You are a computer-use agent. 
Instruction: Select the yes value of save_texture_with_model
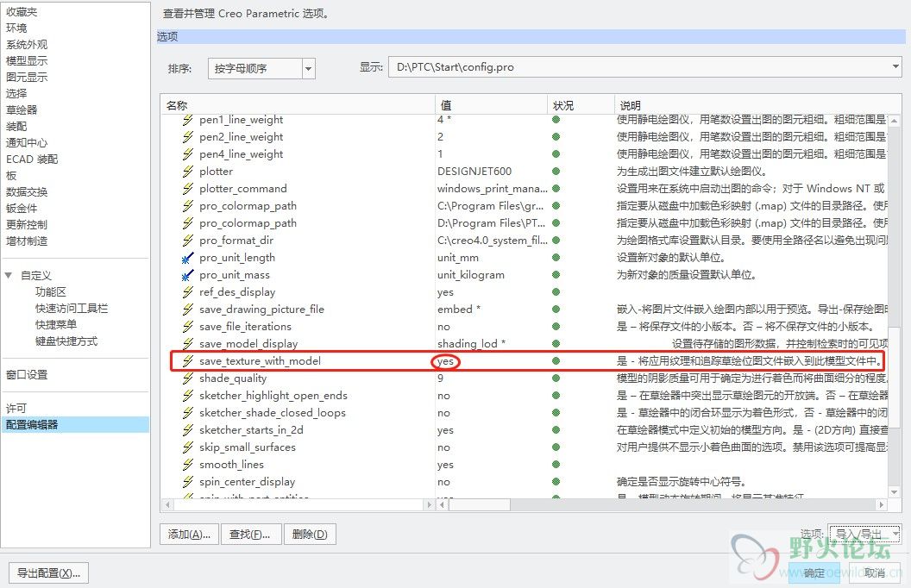click(x=445, y=361)
